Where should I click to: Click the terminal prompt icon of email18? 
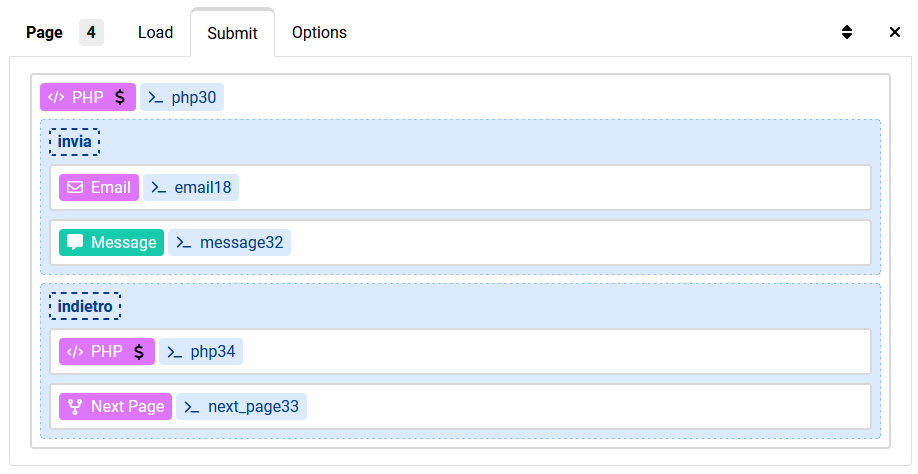click(159, 188)
